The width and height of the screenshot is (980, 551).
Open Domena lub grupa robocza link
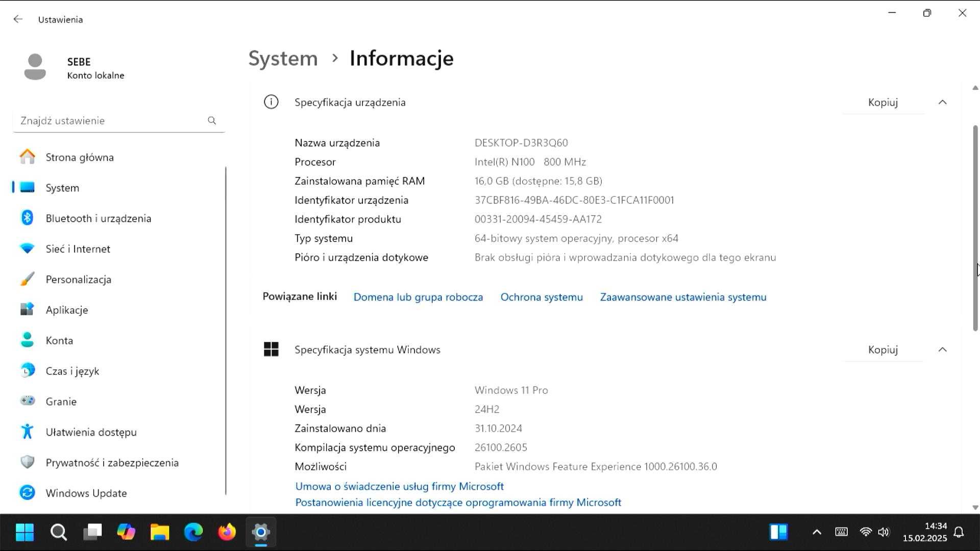click(x=418, y=297)
